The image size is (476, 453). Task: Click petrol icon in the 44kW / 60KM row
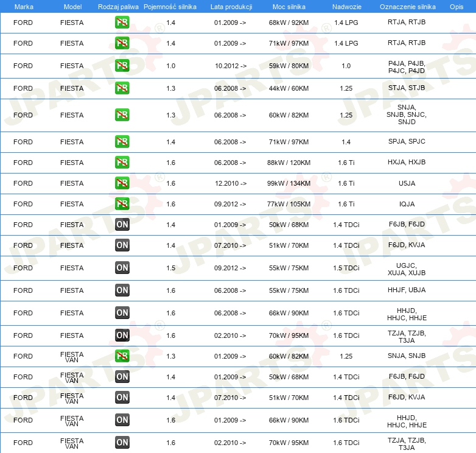coord(122,88)
